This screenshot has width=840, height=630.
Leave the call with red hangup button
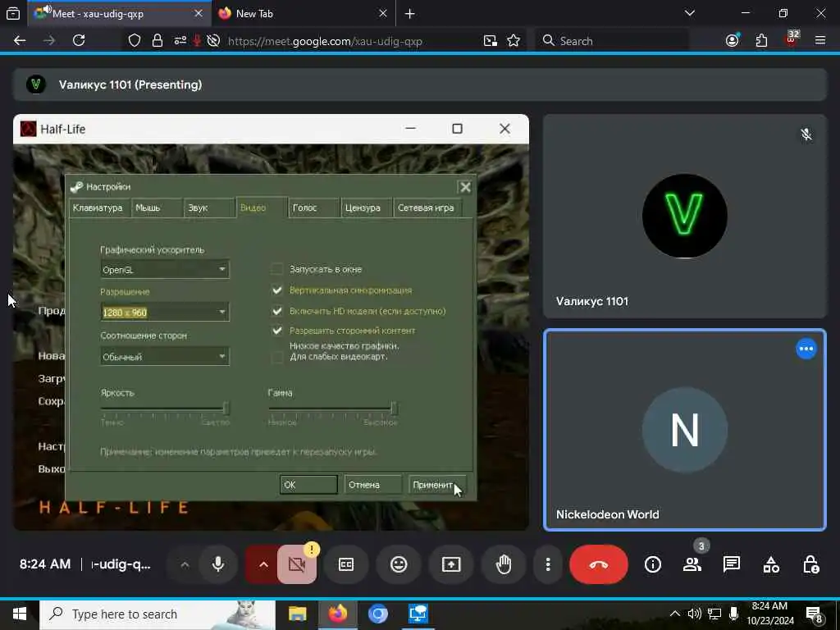click(x=598, y=564)
